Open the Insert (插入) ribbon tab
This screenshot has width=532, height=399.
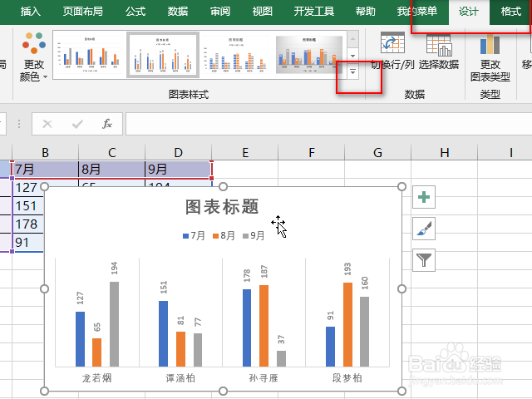31,12
